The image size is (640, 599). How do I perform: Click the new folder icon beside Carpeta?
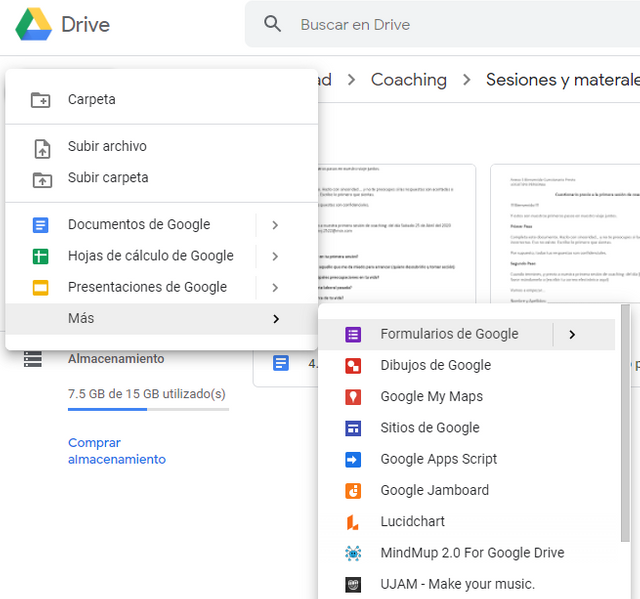tap(41, 100)
